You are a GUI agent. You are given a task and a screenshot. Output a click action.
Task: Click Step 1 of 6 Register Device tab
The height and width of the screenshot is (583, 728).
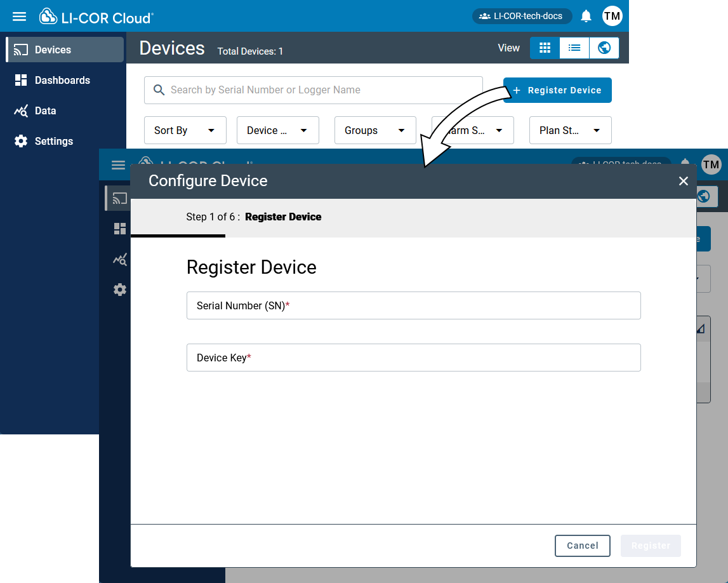coord(253,217)
